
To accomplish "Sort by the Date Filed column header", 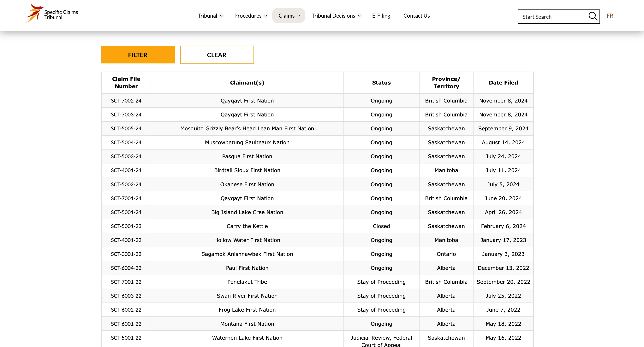I will pyautogui.click(x=503, y=83).
